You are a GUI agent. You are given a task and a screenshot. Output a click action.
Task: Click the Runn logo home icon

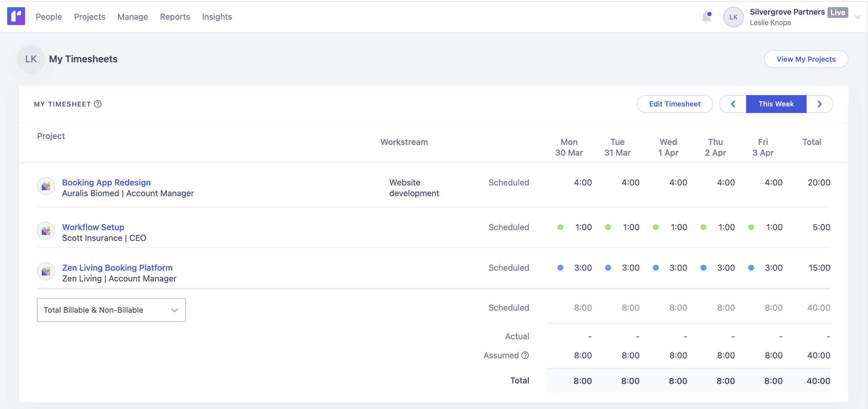16,16
